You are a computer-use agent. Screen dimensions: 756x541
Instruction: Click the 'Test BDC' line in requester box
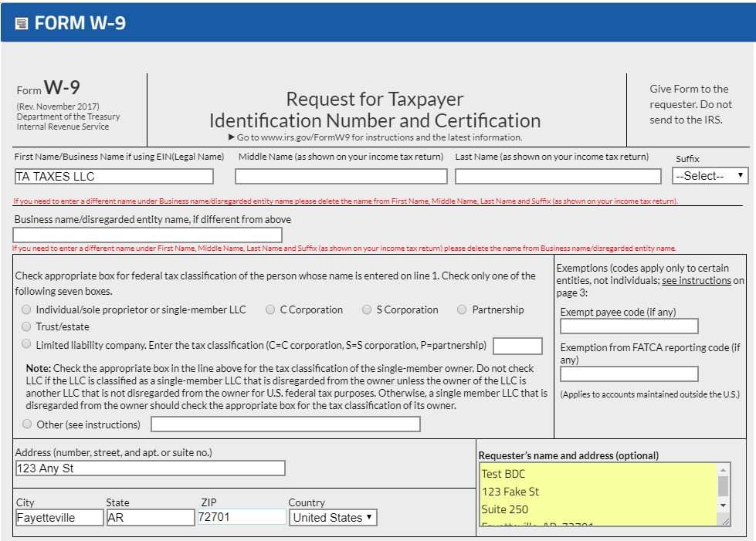(x=503, y=474)
